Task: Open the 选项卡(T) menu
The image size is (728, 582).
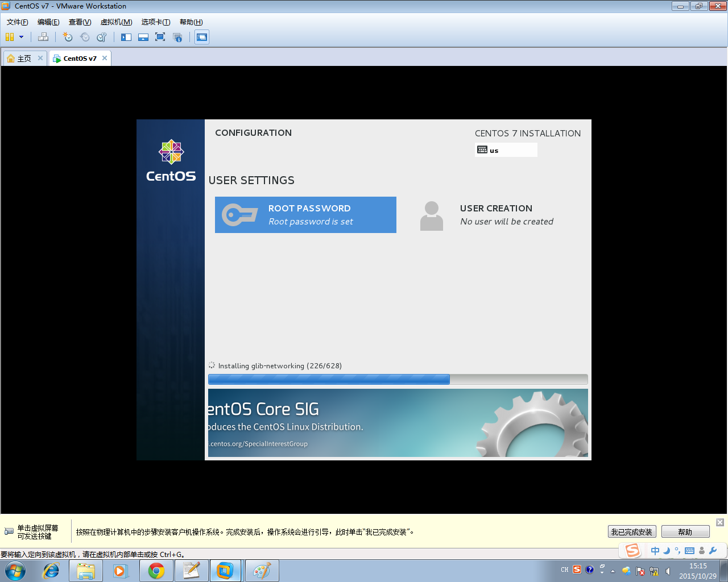Action: tap(156, 22)
